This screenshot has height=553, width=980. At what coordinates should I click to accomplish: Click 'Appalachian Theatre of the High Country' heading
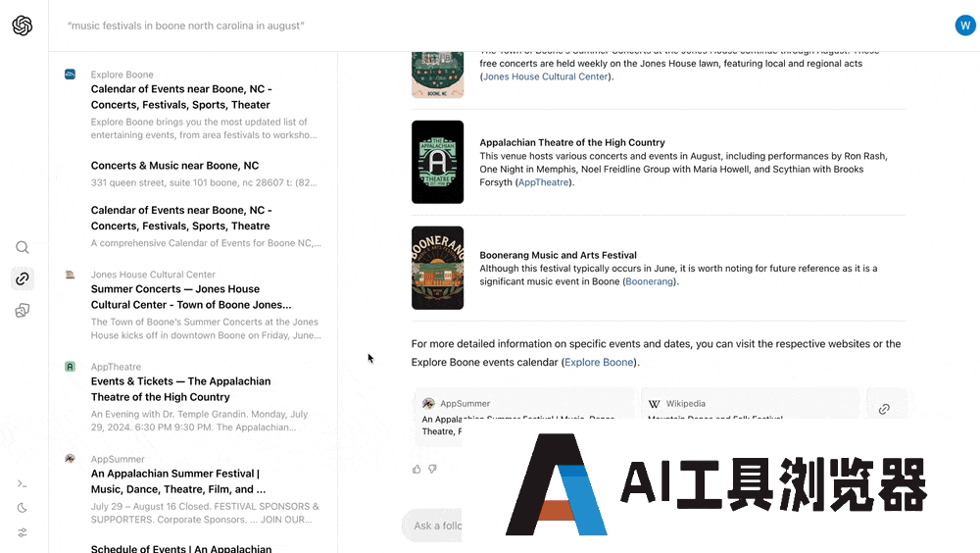(572, 142)
